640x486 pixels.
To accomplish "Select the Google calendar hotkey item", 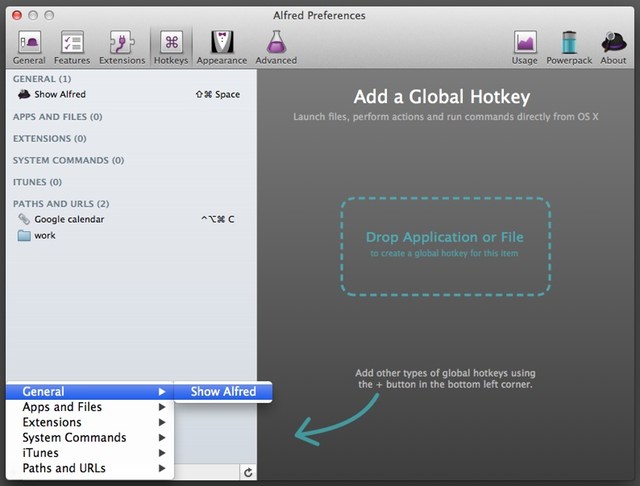I will click(x=128, y=219).
